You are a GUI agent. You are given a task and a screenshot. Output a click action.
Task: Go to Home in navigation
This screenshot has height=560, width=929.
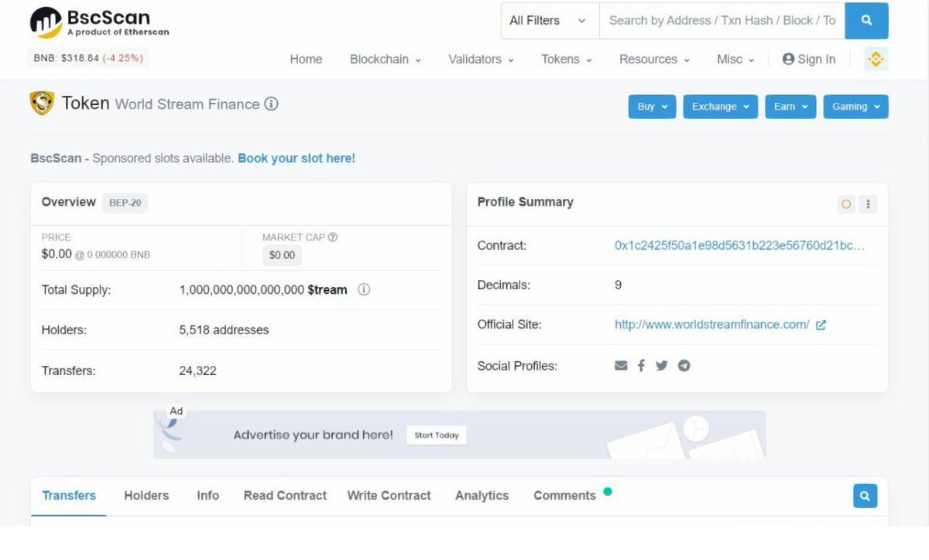306,60
